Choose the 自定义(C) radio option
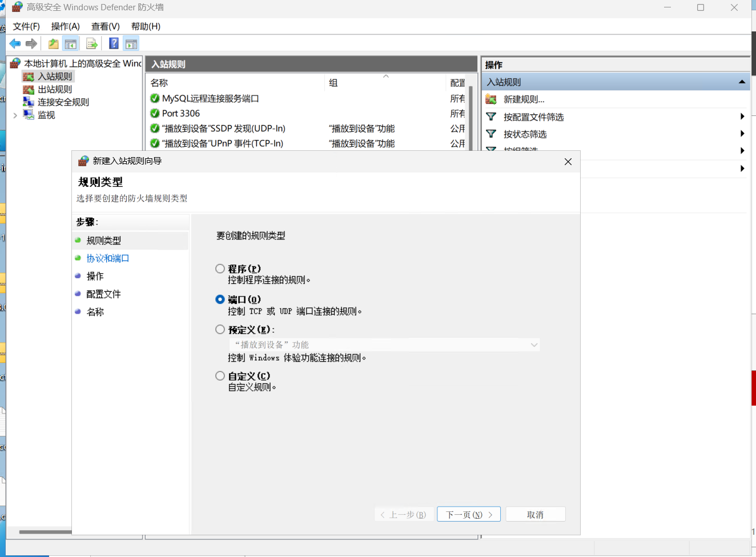Viewport: 756px width, 557px height. click(x=220, y=376)
